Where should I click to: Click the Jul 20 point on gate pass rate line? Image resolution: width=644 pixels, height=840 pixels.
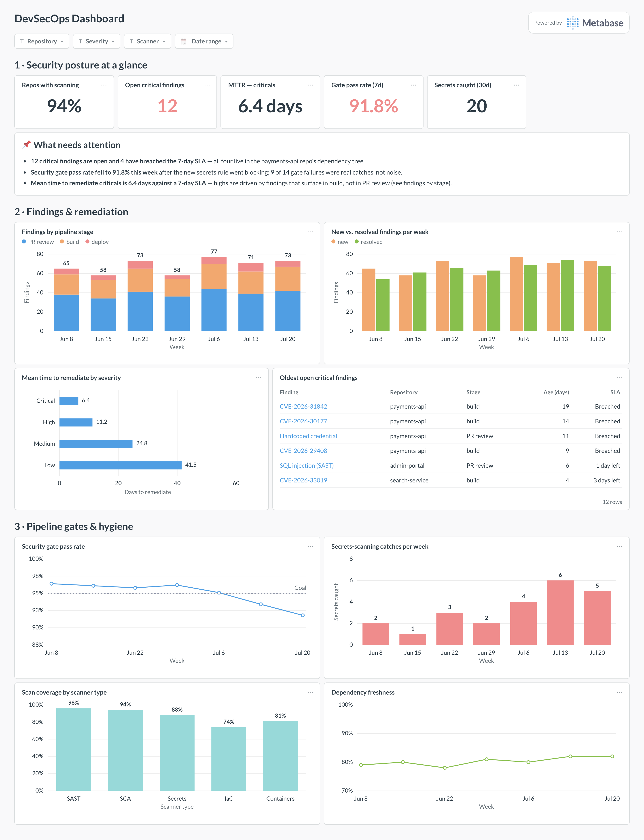[x=303, y=615]
